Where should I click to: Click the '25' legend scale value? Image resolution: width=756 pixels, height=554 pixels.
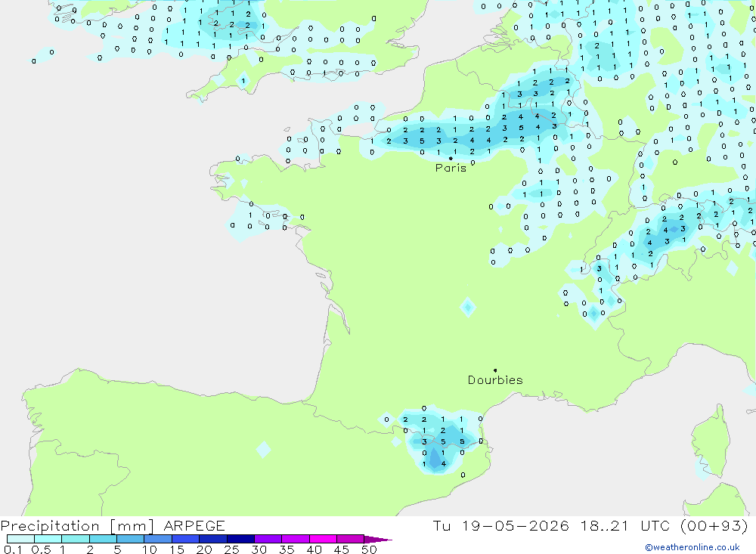coord(232,549)
